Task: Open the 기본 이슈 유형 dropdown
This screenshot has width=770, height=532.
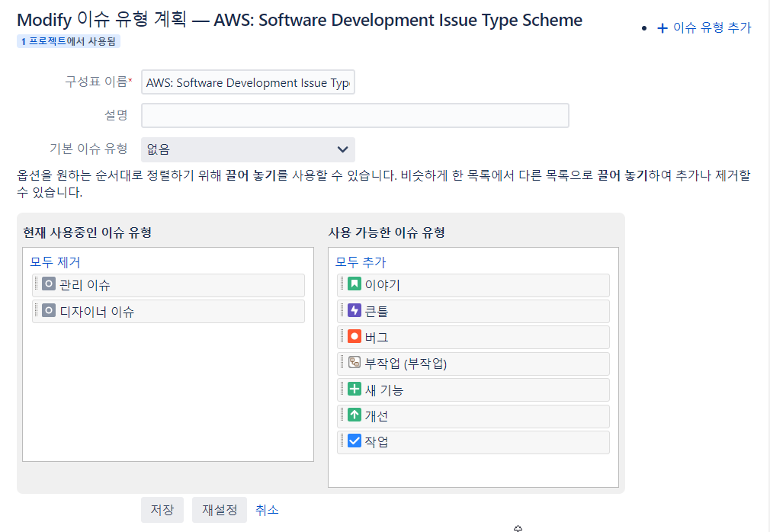Action: coord(248,149)
